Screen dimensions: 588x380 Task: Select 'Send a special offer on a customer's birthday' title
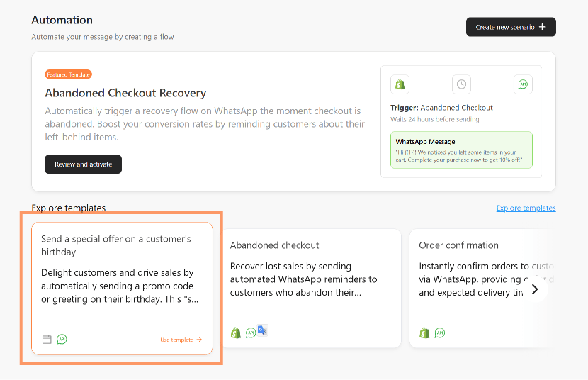[x=116, y=245]
